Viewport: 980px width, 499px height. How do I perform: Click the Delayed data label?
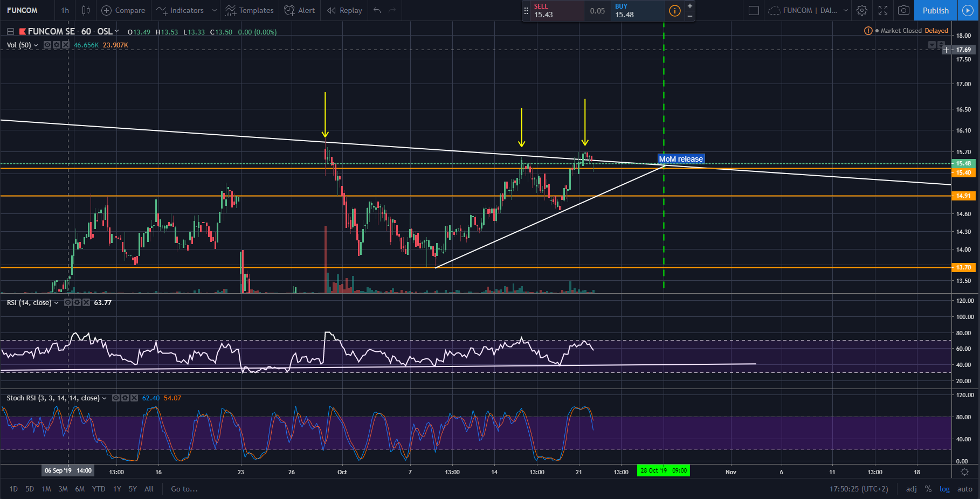point(936,31)
